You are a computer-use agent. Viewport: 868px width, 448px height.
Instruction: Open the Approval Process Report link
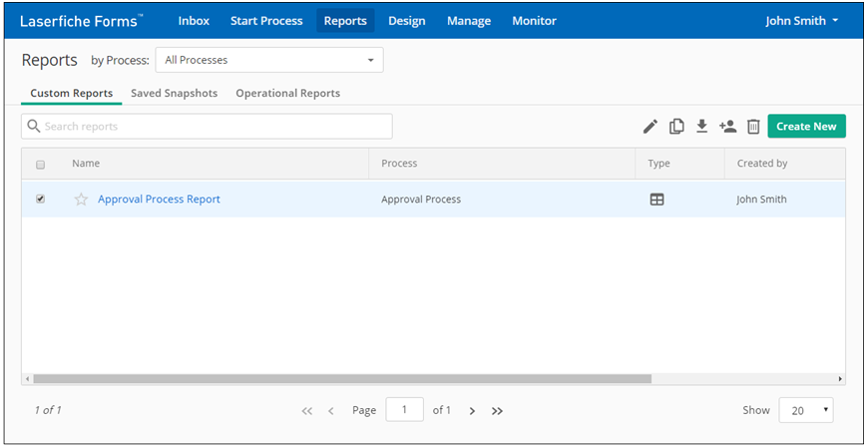(159, 200)
